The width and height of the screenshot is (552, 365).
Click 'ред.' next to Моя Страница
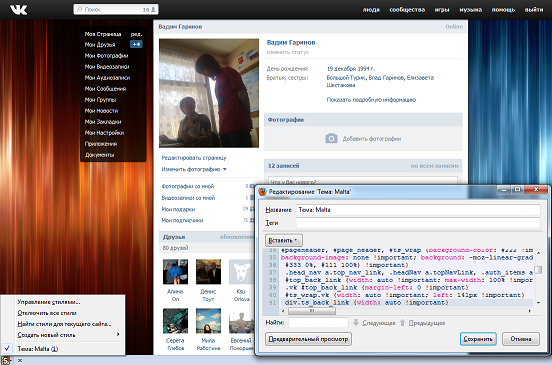point(136,34)
